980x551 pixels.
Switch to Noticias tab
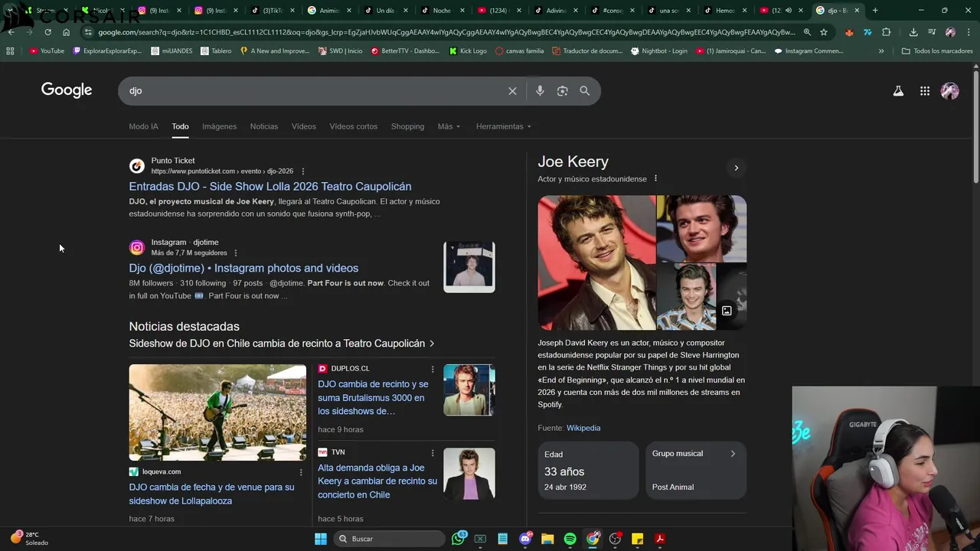point(264,126)
